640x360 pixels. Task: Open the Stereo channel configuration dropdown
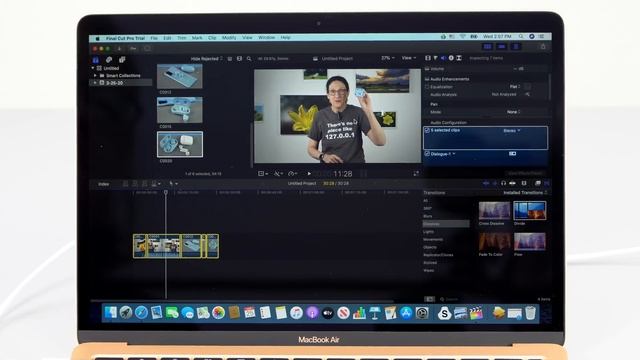[x=512, y=131]
